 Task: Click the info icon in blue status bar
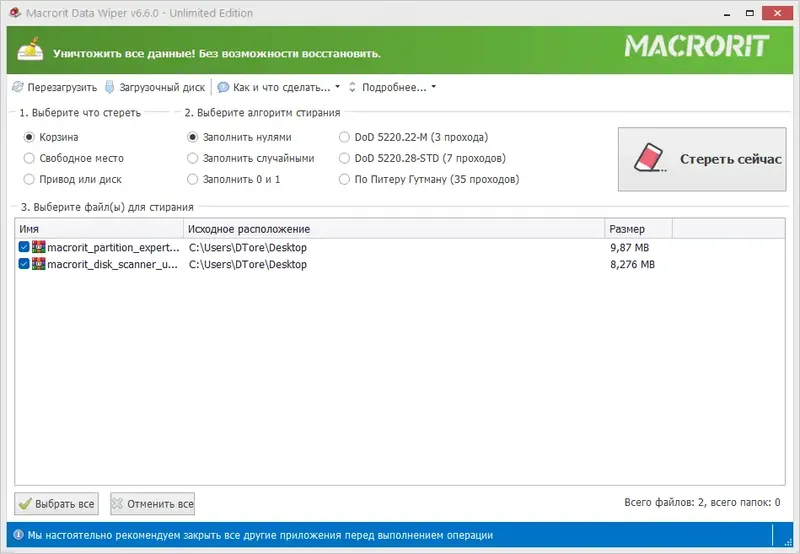point(18,535)
